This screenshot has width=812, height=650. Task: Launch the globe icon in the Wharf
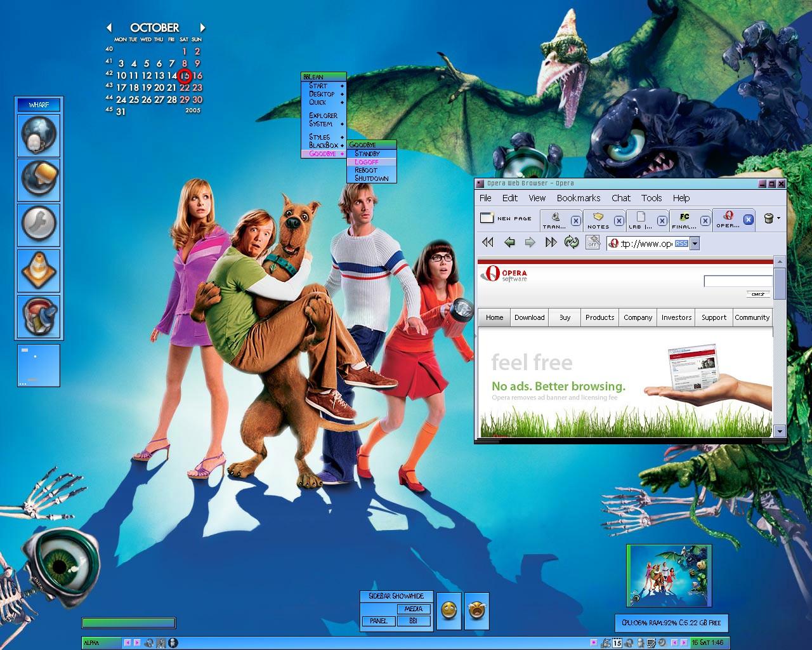point(39,135)
